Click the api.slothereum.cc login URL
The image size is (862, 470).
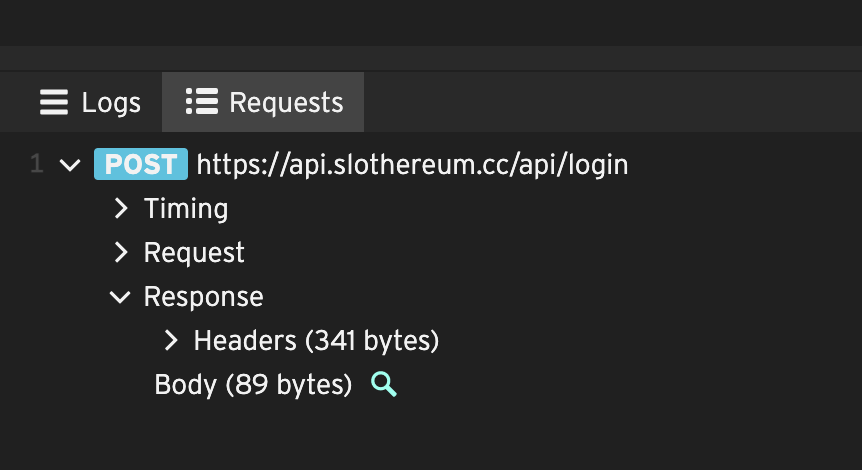tap(412, 164)
